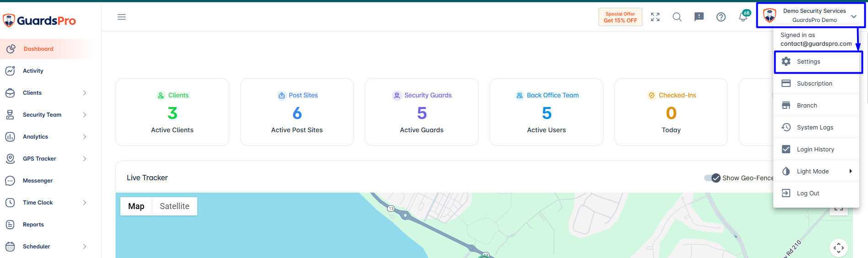Expand the Time Clock submenu chevron
Image resolution: width=868 pixels, height=258 pixels.
point(85,203)
